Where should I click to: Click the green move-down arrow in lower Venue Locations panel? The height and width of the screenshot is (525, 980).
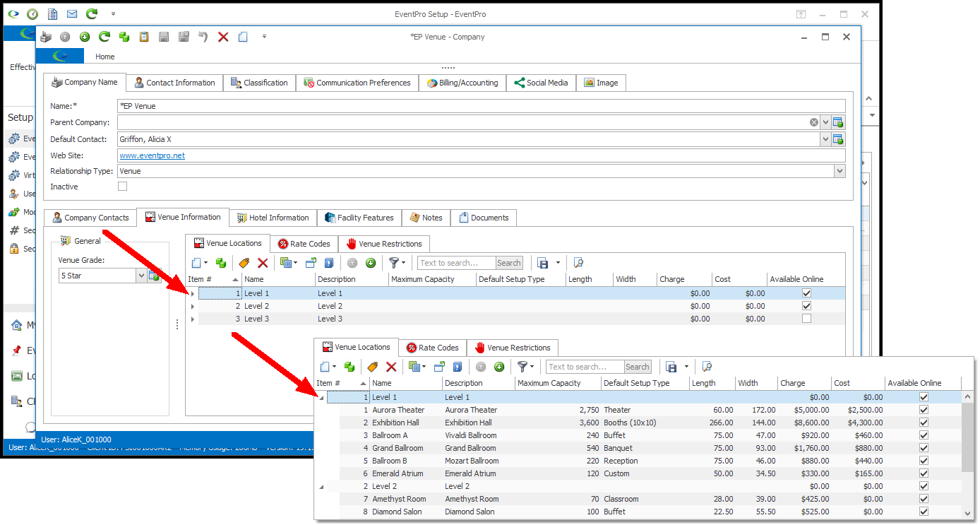click(x=499, y=367)
